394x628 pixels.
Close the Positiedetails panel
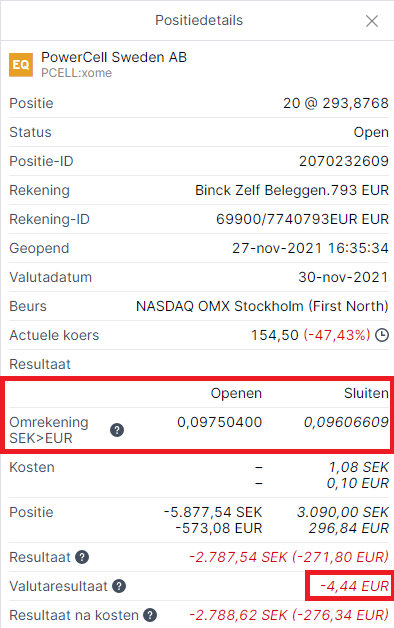coord(372,21)
